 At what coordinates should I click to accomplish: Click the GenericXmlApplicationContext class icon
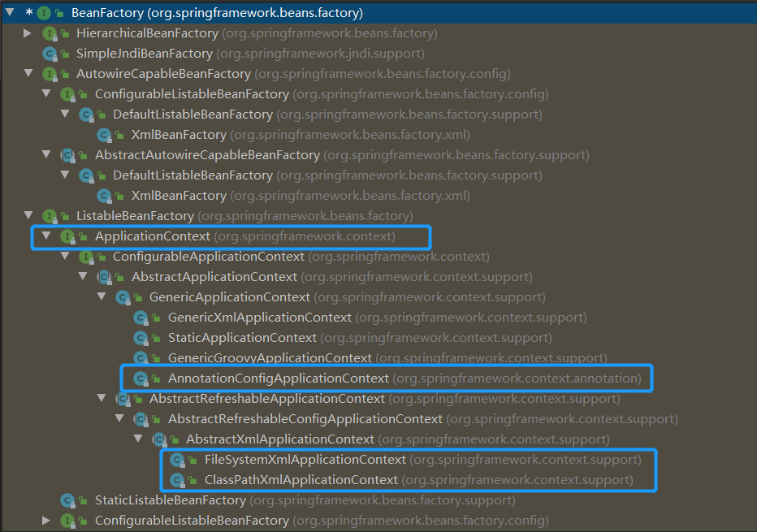click(x=141, y=318)
